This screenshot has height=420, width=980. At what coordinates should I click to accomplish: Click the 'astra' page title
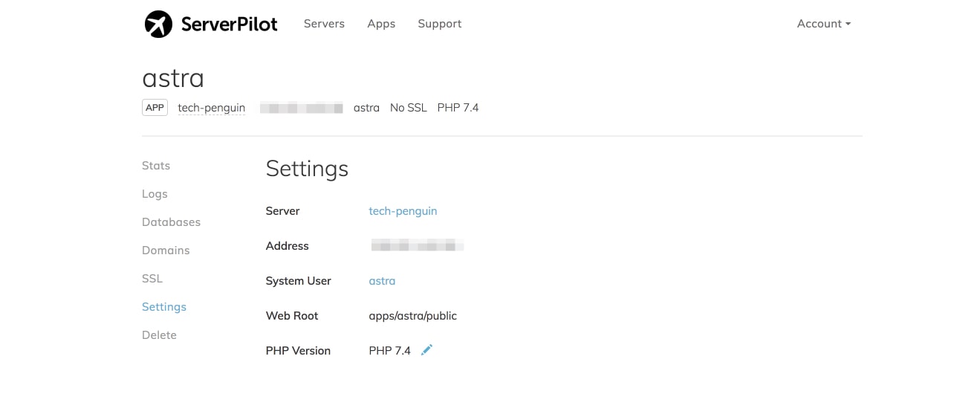click(173, 78)
